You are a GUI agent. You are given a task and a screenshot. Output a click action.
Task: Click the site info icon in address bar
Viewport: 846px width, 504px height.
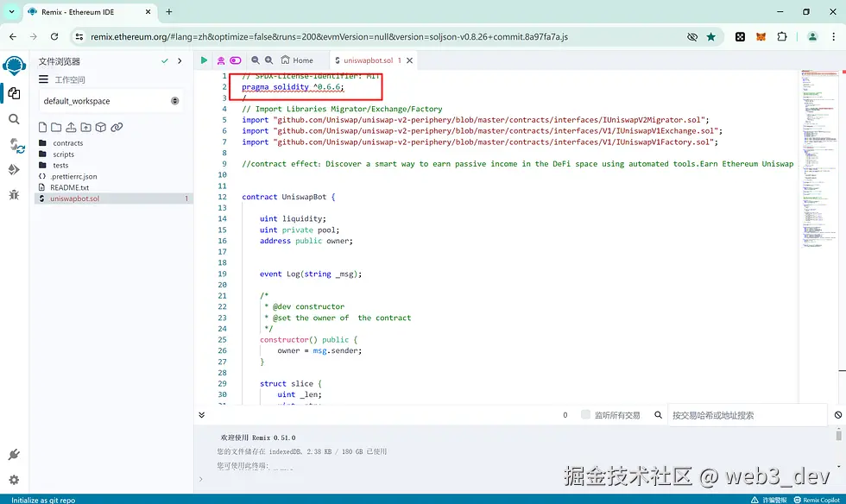click(79, 37)
